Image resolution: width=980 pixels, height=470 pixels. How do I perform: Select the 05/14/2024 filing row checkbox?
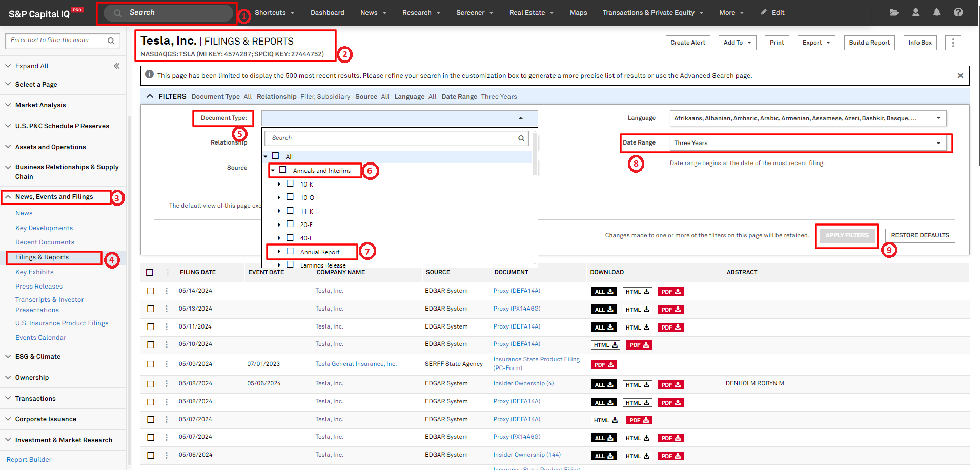click(151, 291)
